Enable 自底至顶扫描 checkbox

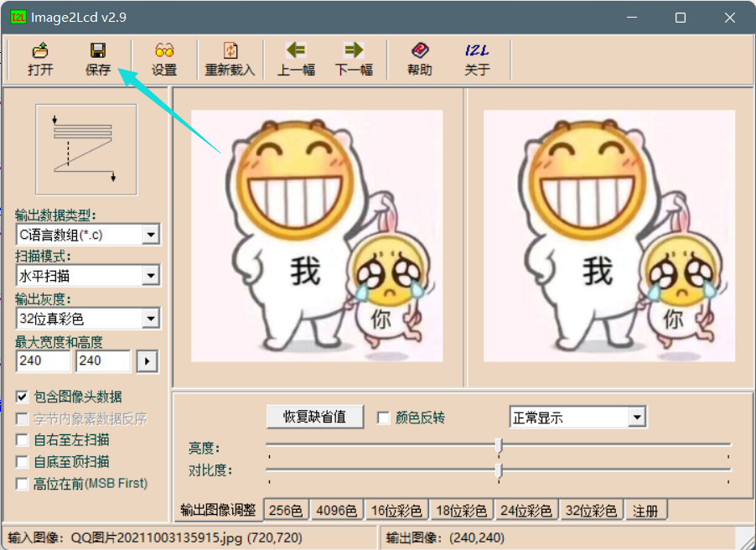pos(22,462)
